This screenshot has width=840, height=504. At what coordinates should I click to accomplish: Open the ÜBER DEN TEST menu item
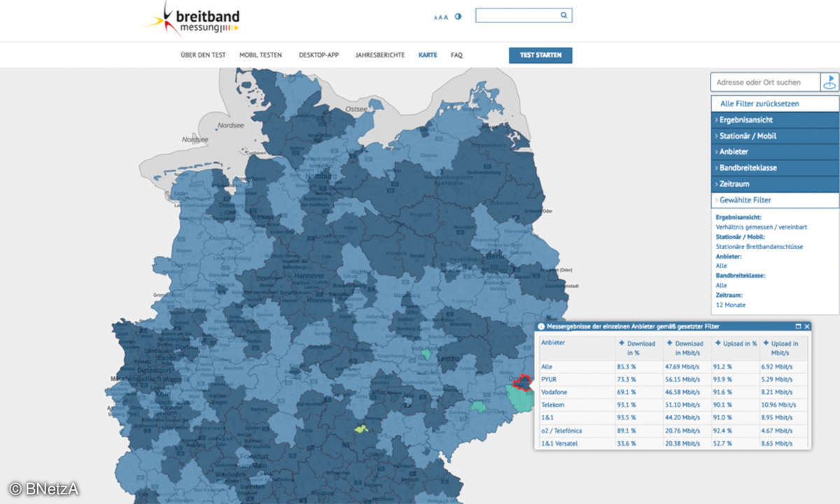point(203,55)
